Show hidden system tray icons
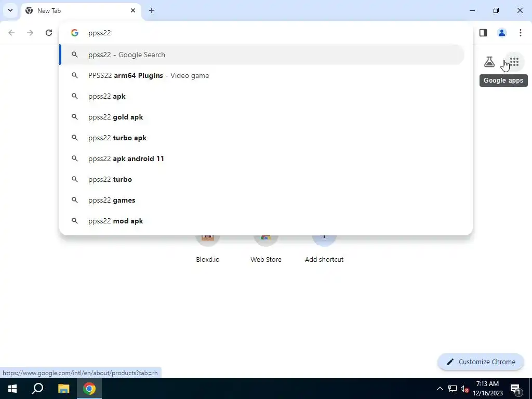 tap(440, 389)
